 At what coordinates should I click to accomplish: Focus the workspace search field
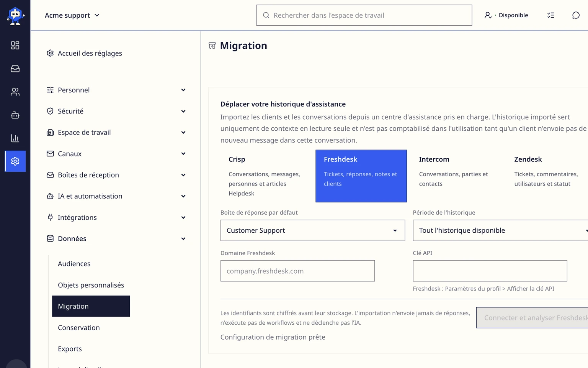364,15
